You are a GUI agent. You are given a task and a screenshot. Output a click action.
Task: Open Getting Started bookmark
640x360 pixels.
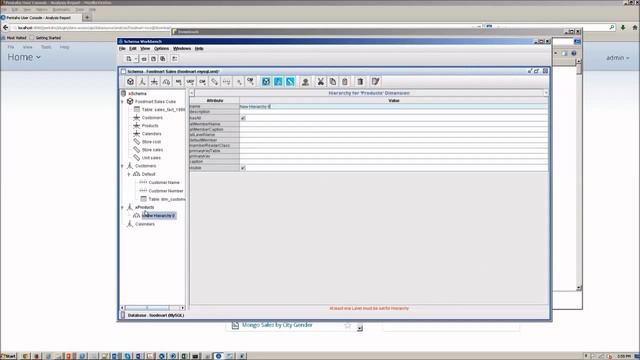[45, 38]
